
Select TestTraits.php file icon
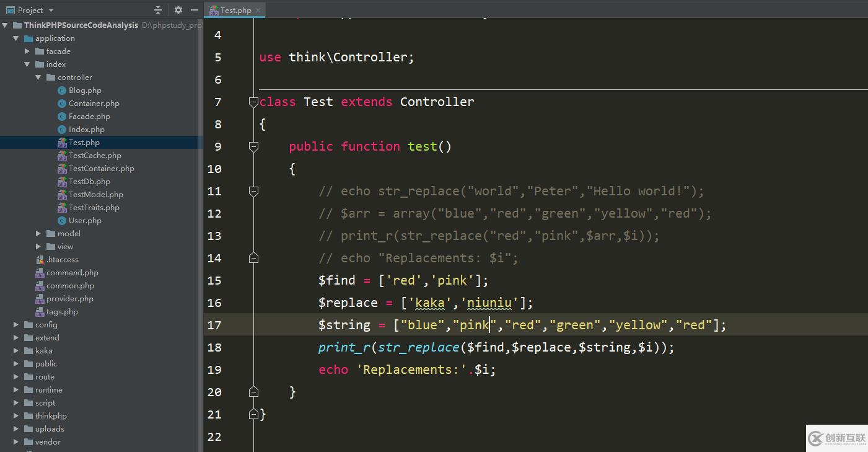62,208
